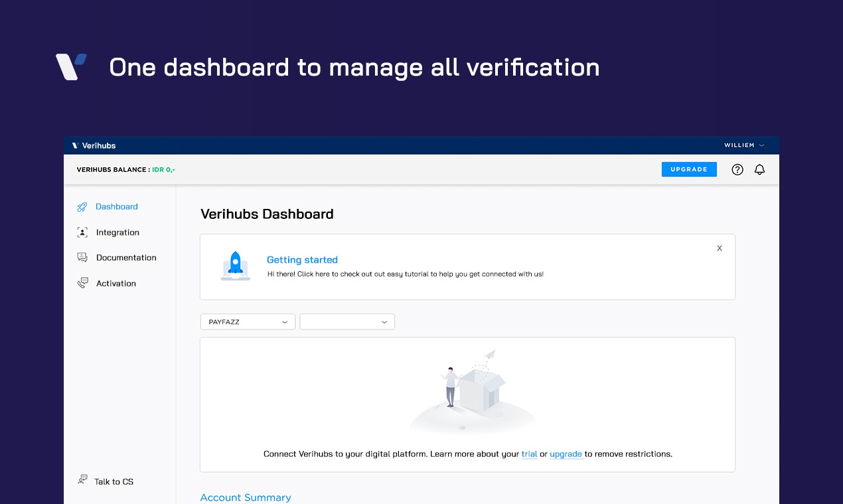843x504 pixels.
Task: Select Dashboard in the sidebar
Action: [117, 206]
